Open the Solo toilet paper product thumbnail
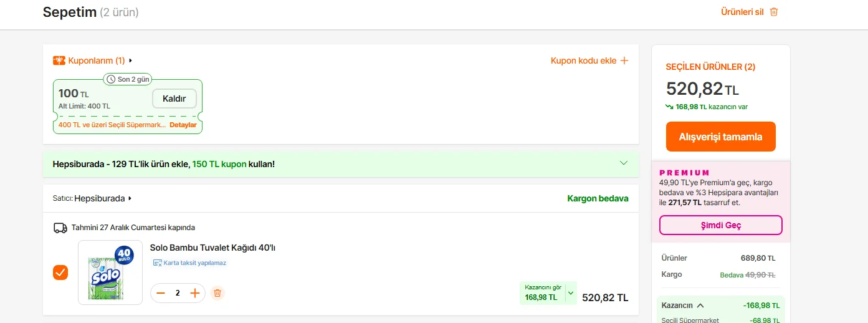This screenshot has width=868, height=323. 110,272
